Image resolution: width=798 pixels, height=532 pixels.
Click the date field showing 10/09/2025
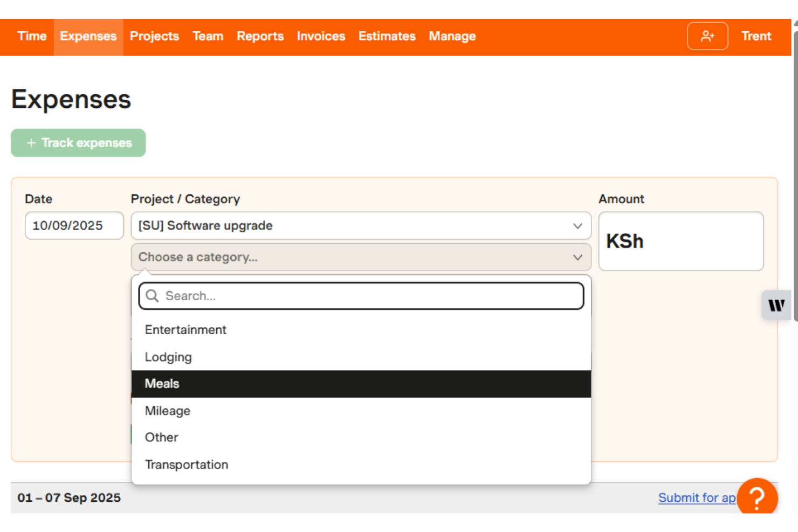74,226
